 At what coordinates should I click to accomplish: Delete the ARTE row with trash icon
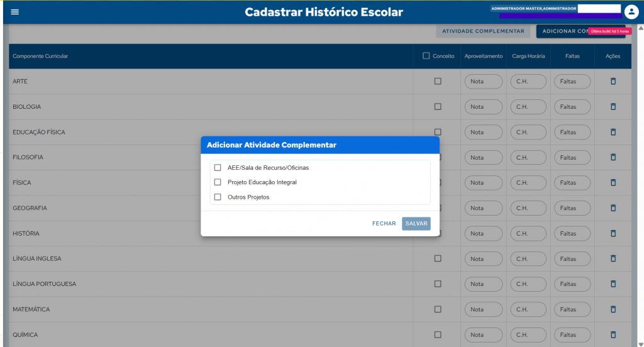[x=613, y=81]
